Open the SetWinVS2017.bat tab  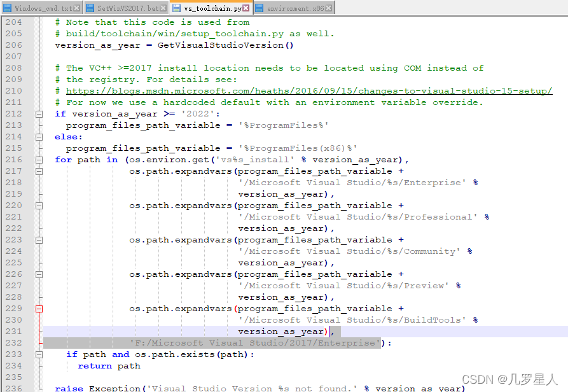click(127, 9)
